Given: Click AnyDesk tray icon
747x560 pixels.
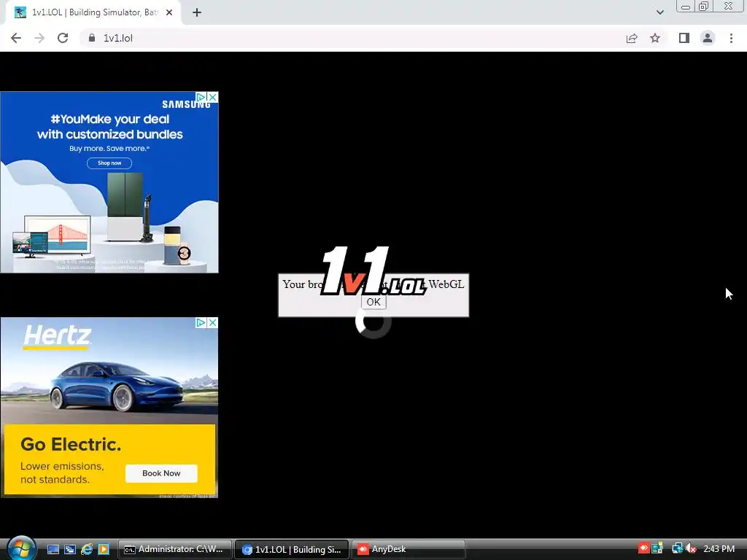Looking at the screenshot, I should (x=643, y=548).
